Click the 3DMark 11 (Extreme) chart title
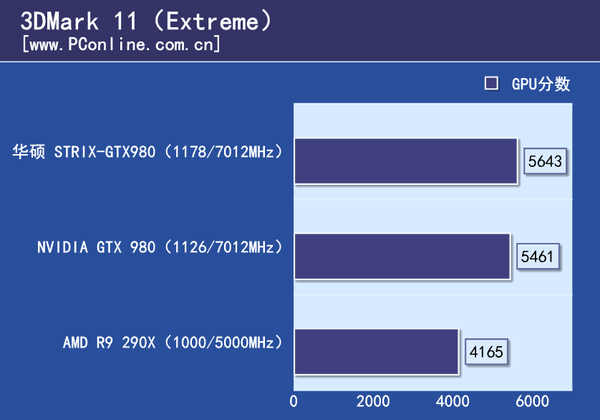 coord(146,21)
